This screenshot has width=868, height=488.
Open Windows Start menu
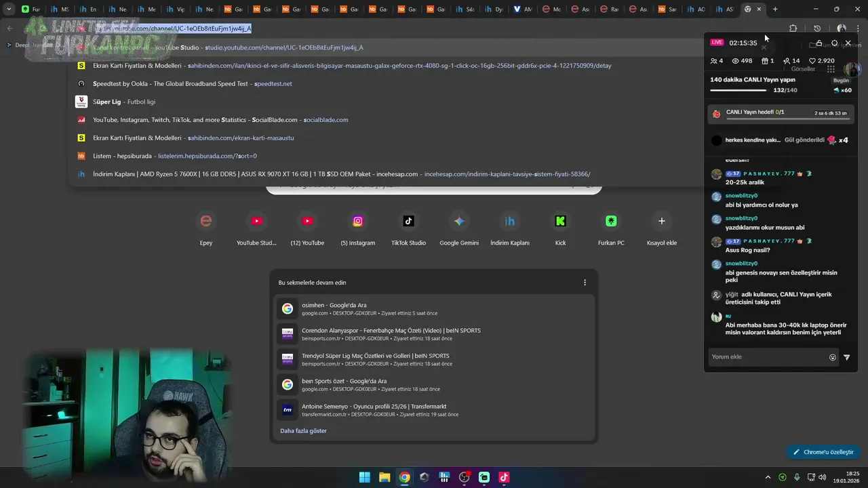click(x=365, y=477)
